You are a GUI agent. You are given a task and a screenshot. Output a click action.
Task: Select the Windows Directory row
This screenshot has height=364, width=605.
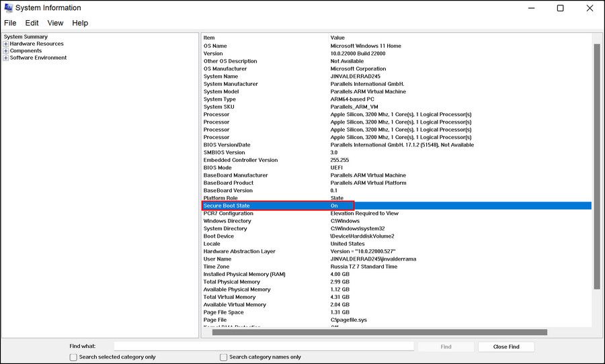tap(397, 221)
